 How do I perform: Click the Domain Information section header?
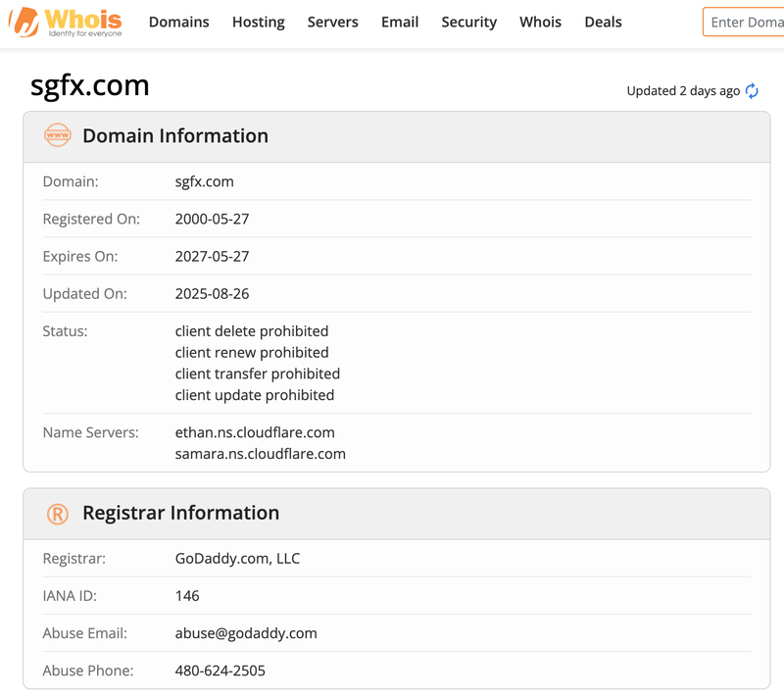397,136
